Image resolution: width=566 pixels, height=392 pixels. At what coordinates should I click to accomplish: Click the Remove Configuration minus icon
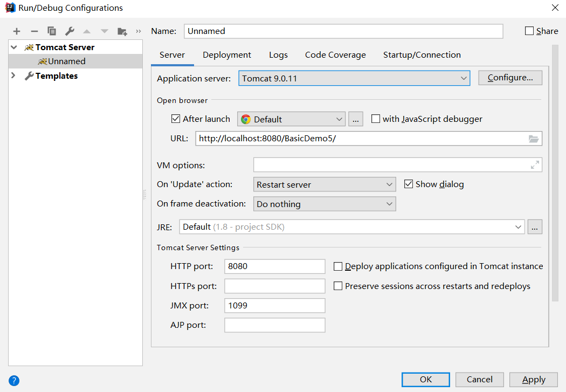point(34,31)
